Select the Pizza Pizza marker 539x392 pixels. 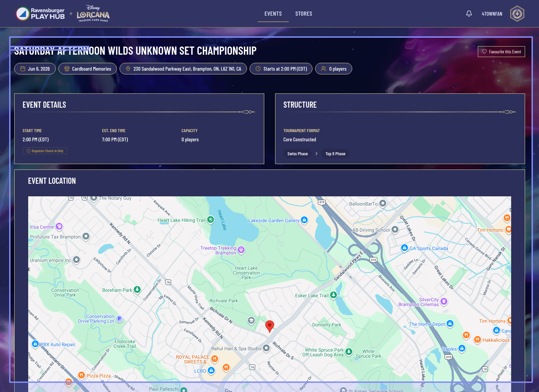pyautogui.click(x=82, y=375)
